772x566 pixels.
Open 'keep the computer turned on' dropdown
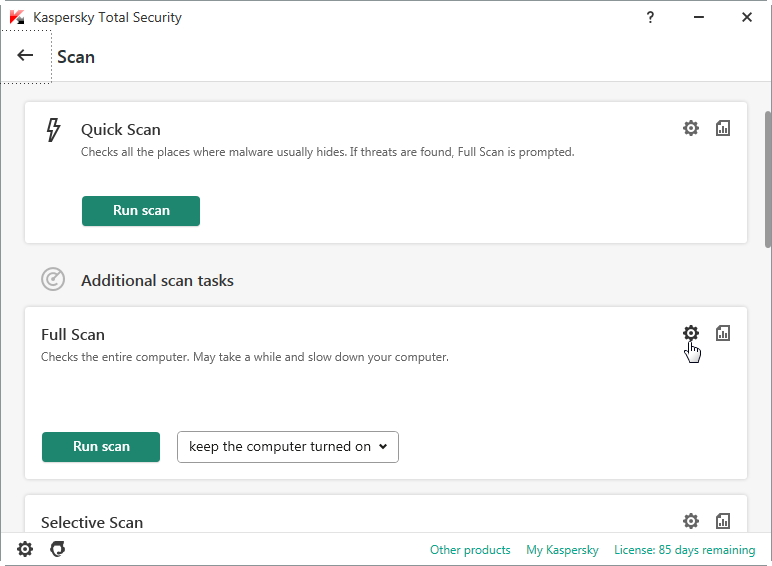(288, 447)
